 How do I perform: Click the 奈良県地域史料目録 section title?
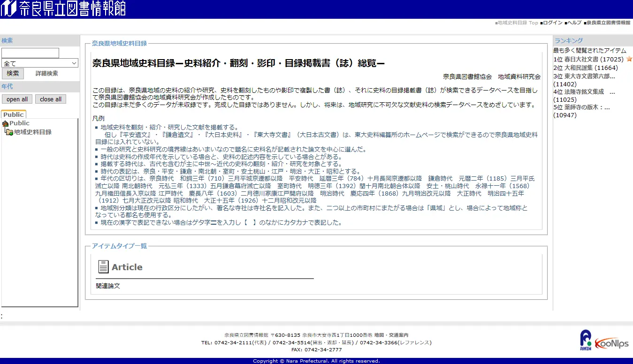tap(119, 43)
